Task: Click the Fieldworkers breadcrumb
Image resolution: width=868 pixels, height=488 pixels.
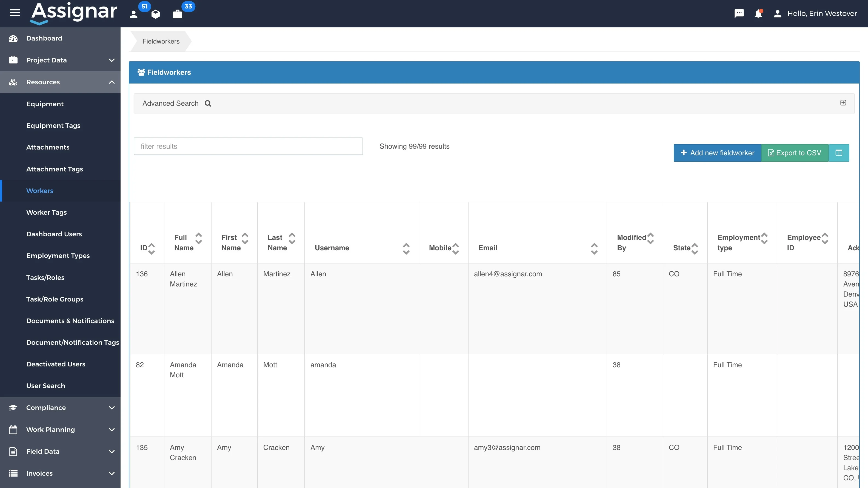Action: tap(161, 41)
